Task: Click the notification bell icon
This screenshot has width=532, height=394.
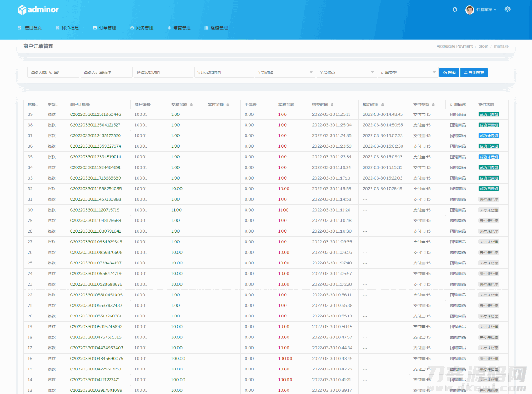Action: [x=455, y=9]
